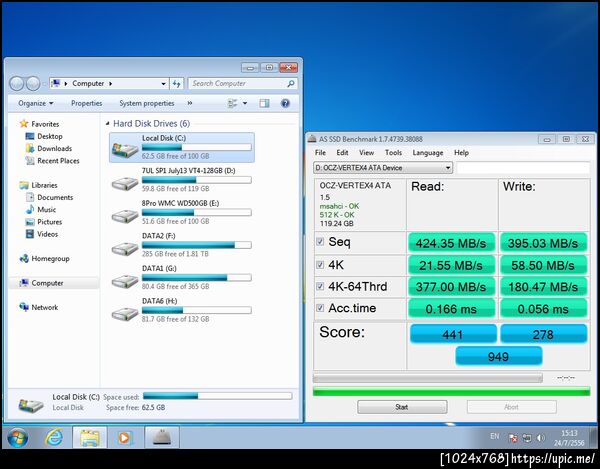Open the Organize dropdown menu
600x469 pixels.
36,103
